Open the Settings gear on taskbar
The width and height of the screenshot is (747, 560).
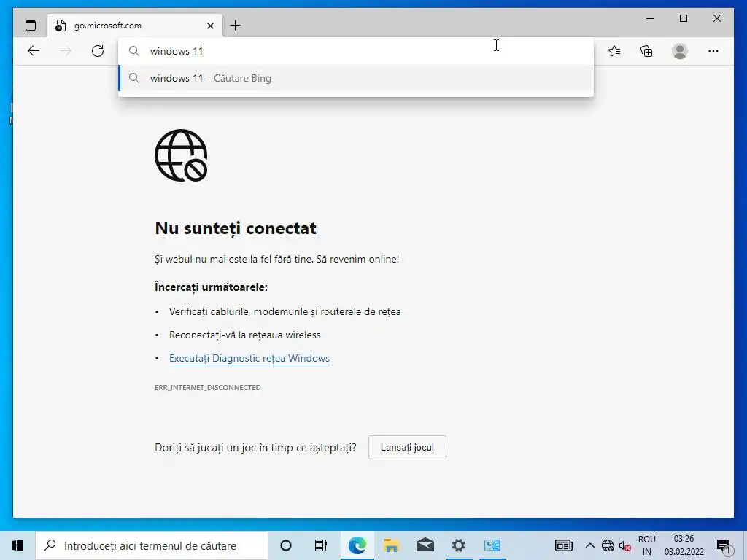pos(459,545)
